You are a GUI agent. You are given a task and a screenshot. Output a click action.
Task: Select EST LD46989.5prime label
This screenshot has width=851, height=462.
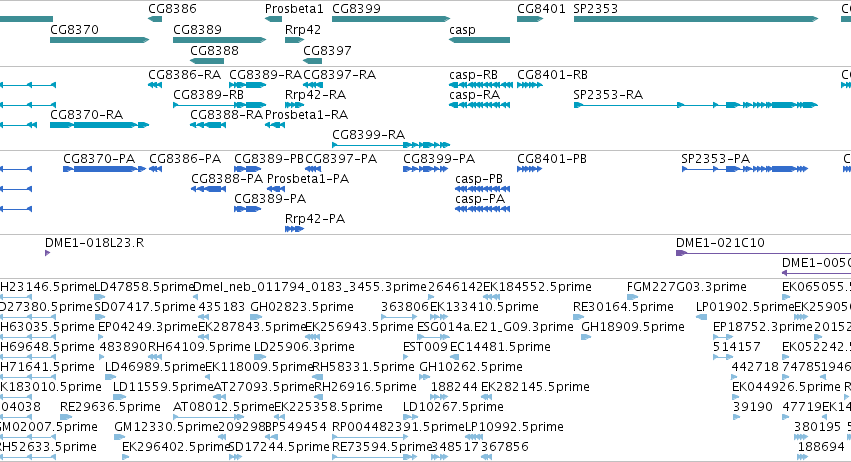pos(155,367)
